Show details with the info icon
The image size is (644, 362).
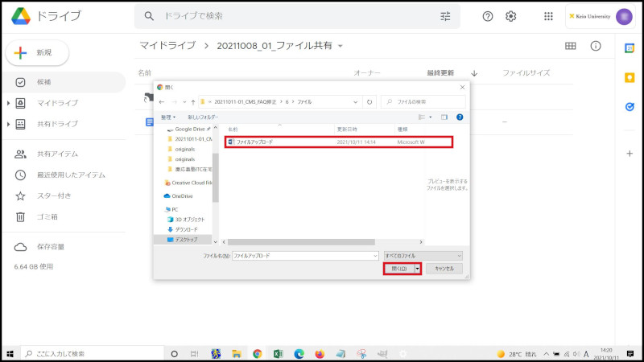click(x=596, y=46)
